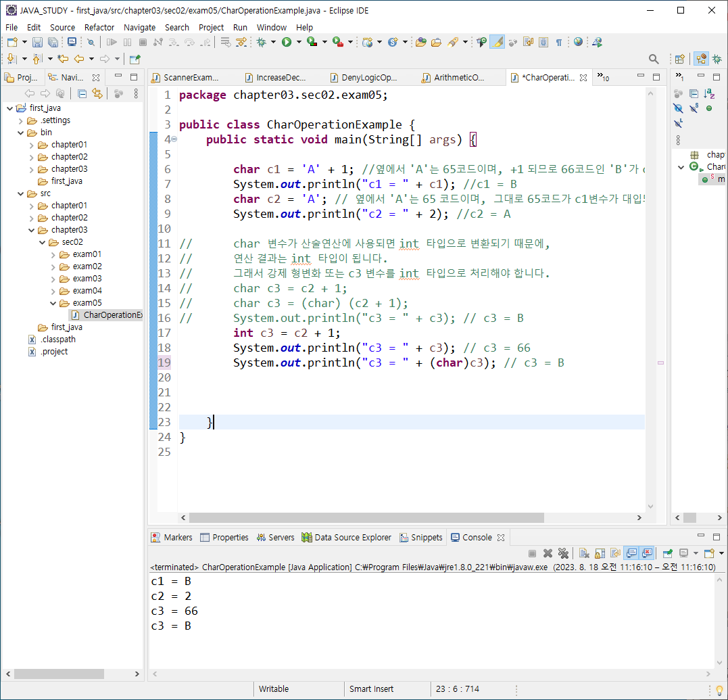Collapse the bin folder

[20, 133]
